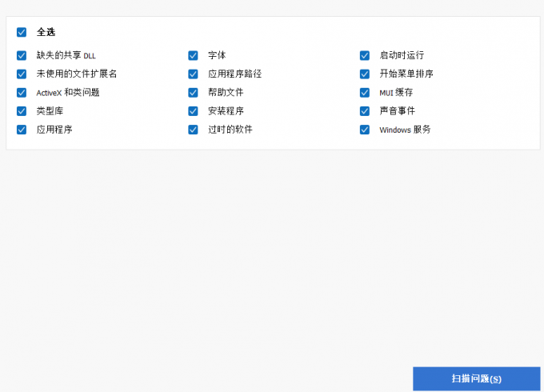Uncheck ActiveX 和类问题 option
Screen dimensions: 544x392
(x=22, y=93)
